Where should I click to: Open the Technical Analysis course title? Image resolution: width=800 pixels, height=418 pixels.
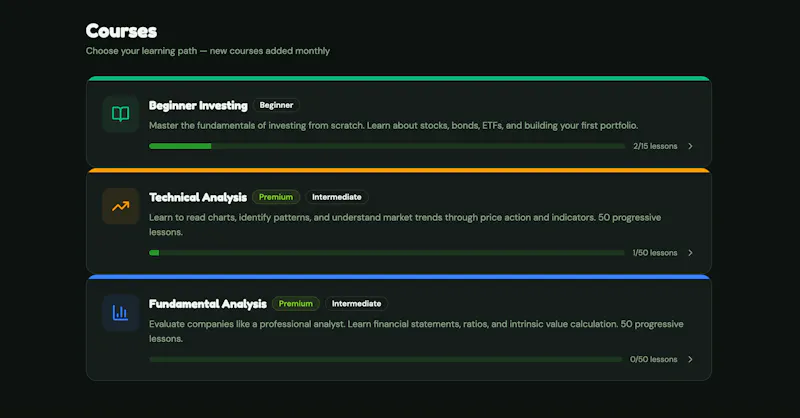pos(198,198)
